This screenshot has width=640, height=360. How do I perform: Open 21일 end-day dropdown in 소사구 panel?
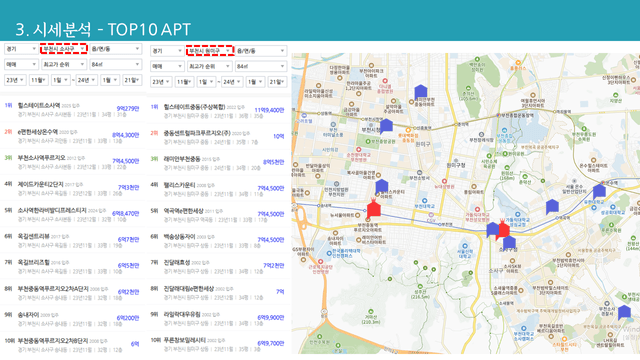point(132,80)
